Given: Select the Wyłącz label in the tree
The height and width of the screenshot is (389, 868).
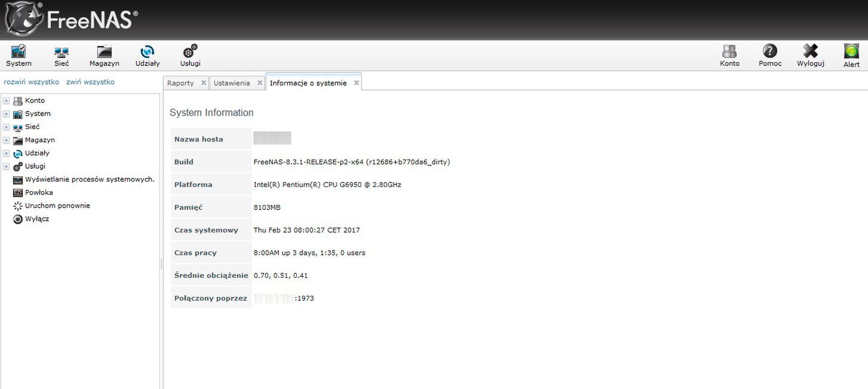Looking at the screenshot, I should click(x=37, y=219).
